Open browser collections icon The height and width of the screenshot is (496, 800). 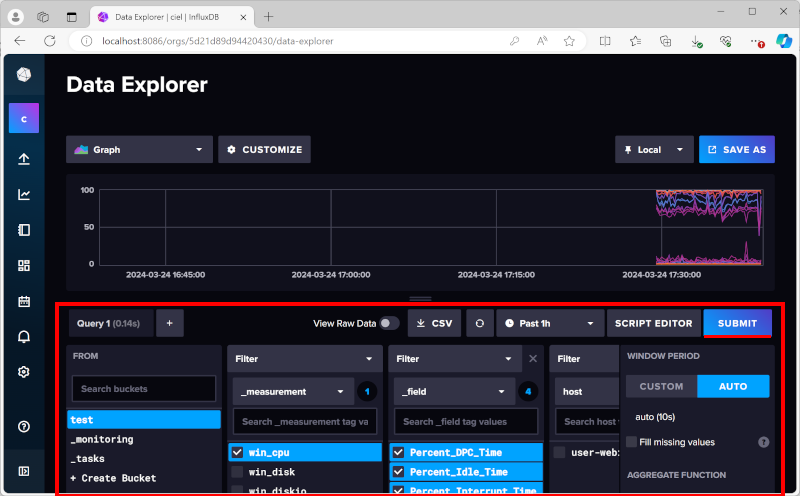click(x=665, y=41)
